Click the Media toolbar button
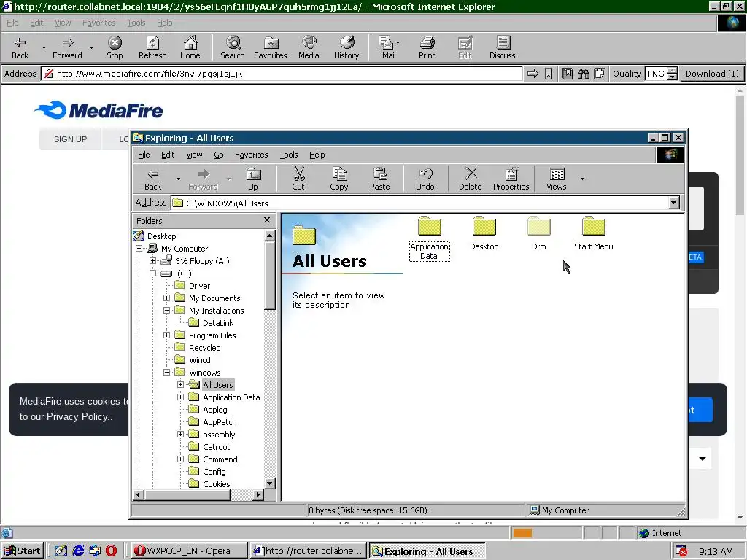Image resolution: width=747 pixels, height=560 pixels. (309, 47)
